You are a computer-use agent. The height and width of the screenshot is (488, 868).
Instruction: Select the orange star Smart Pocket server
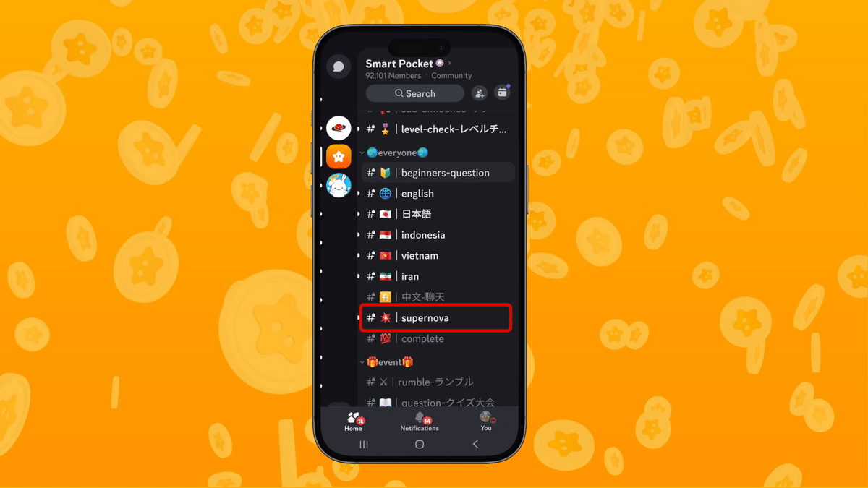click(x=339, y=156)
